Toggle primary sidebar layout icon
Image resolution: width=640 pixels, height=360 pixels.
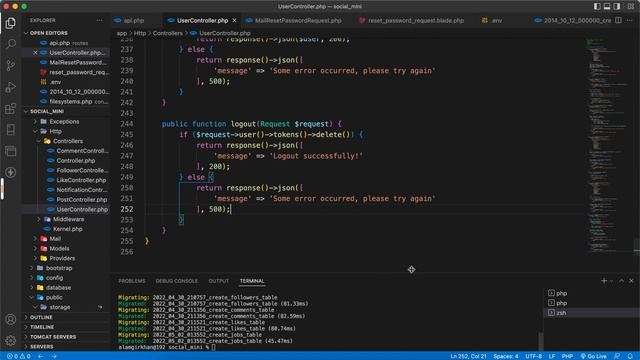(597, 6)
